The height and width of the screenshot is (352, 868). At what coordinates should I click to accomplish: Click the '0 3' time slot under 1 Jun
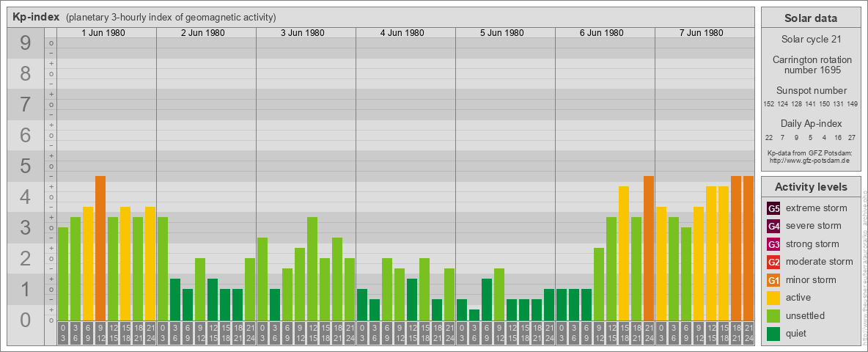(x=63, y=334)
